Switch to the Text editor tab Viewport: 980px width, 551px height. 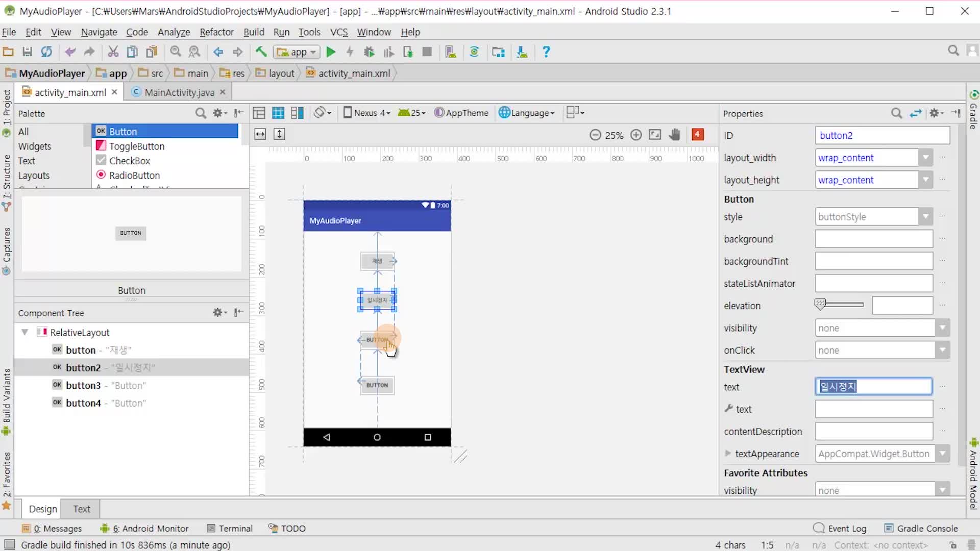coord(81,509)
